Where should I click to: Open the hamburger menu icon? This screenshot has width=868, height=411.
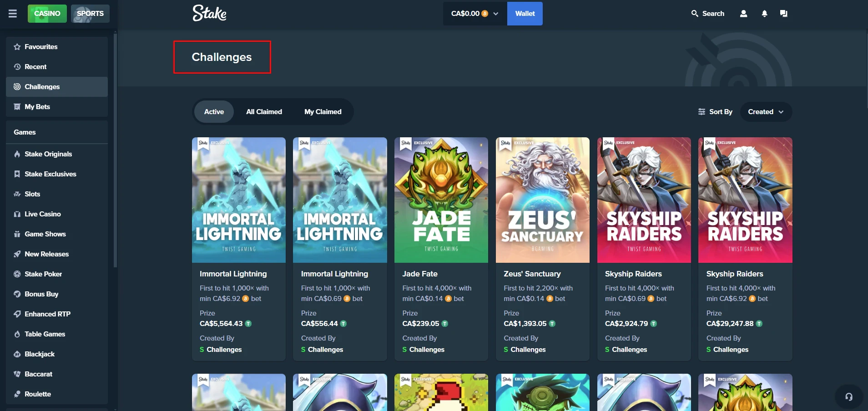13,14
